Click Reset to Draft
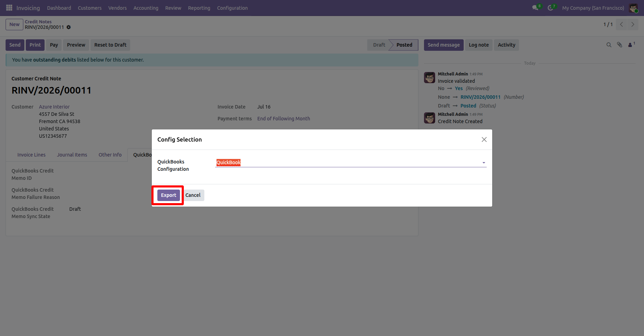Viewport: 644px width, 336px height. pos(110,45)
